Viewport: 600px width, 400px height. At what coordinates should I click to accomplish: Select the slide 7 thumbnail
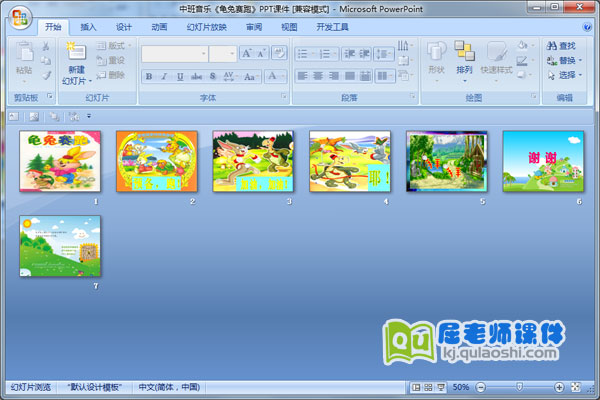click(x=60, y=246)
